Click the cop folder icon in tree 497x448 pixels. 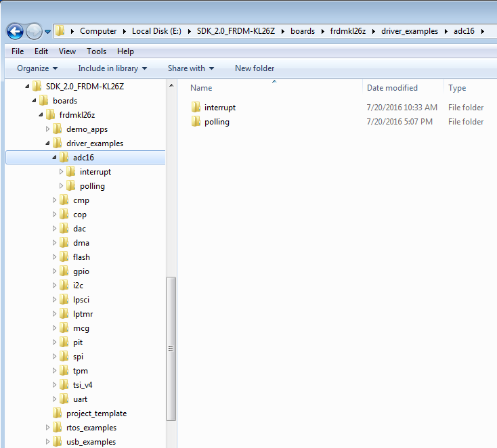point(64,214)
